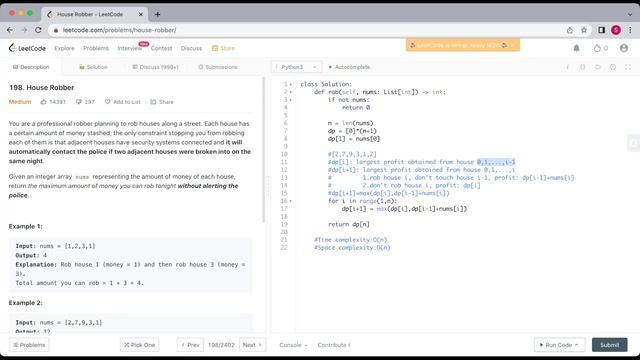Screen dimensions: 640x360
Task: Click the Contribute link
Action: pyautogui.click(x=334, y=345)
